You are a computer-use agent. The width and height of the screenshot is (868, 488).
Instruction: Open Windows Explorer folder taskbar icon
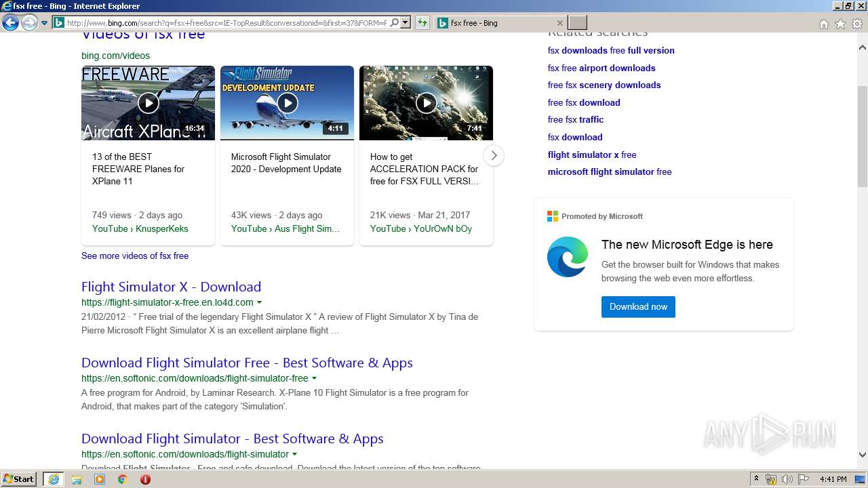click(x=77, y=479)
